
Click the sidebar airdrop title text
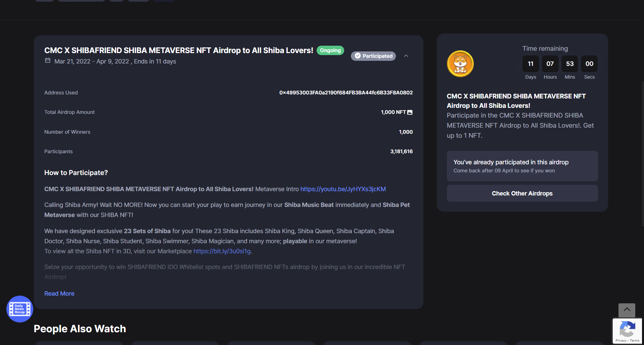[x=516, y=101]
